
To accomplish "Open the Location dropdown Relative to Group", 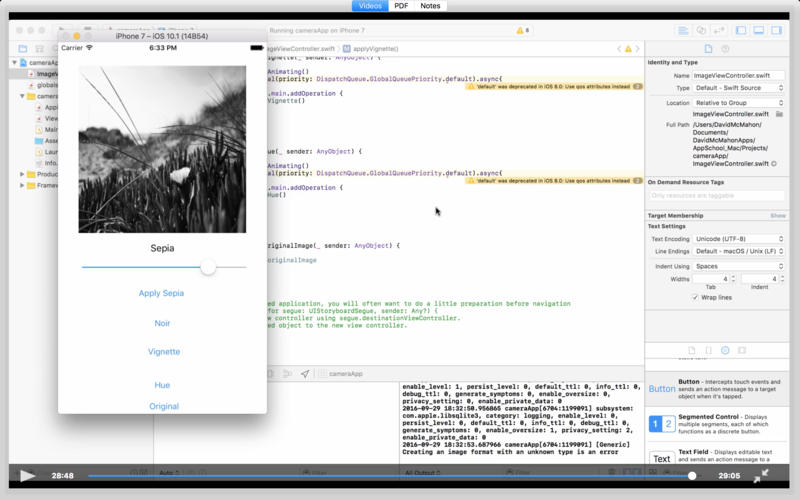I will tap(738, 103).
